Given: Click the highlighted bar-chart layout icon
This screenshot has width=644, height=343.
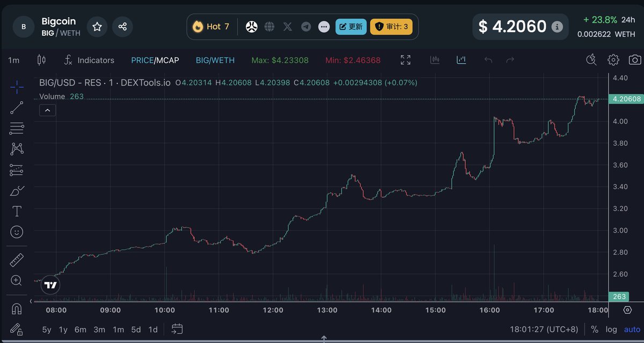Looking at the screenshot, I should tap(462, 60).
